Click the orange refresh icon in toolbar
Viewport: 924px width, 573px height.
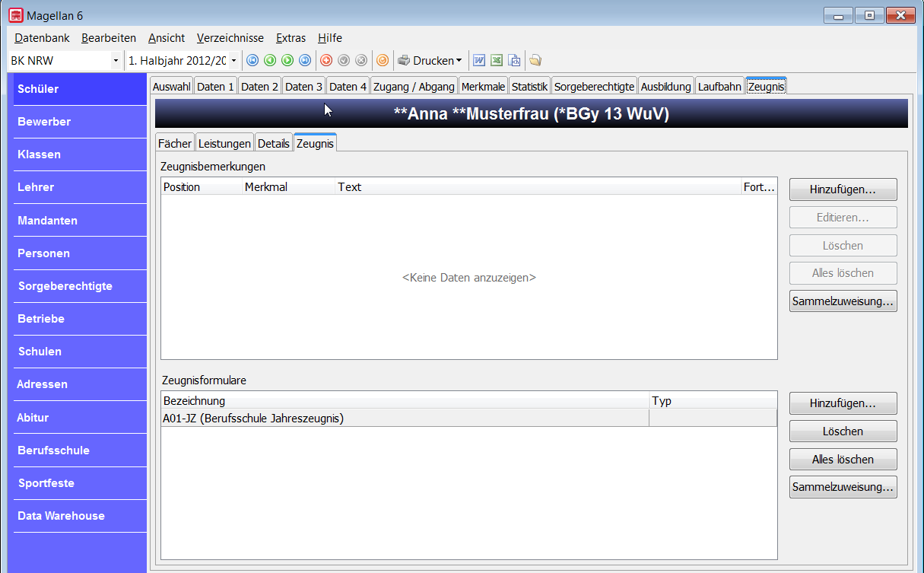click(x=383, y=60)
